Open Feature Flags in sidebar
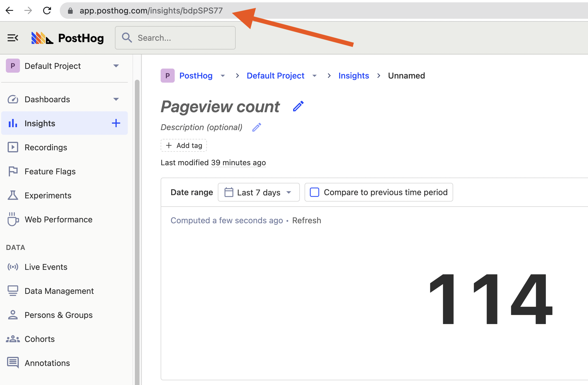The width and height of the screenshot is (588, 385). (x=50, y=171)
